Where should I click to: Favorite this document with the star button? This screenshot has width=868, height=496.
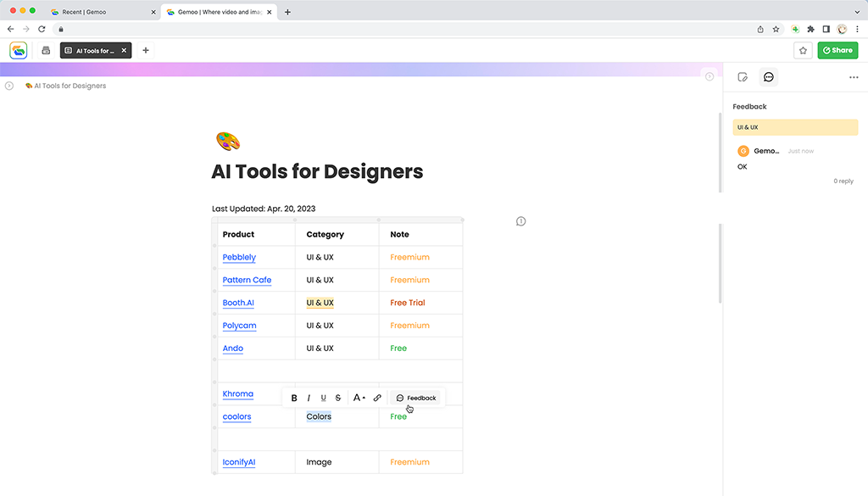[x=803, y=50]
